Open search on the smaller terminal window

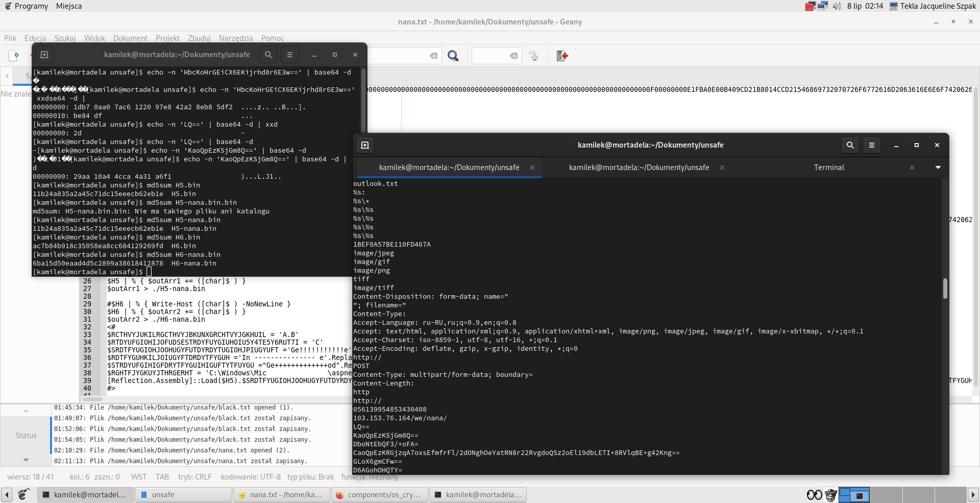tap(268, 55)
